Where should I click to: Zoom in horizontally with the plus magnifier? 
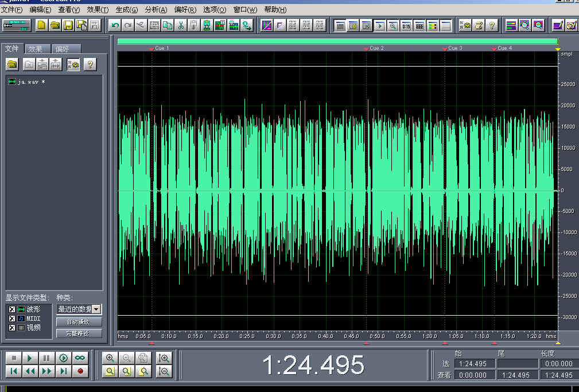click(110, 358)
